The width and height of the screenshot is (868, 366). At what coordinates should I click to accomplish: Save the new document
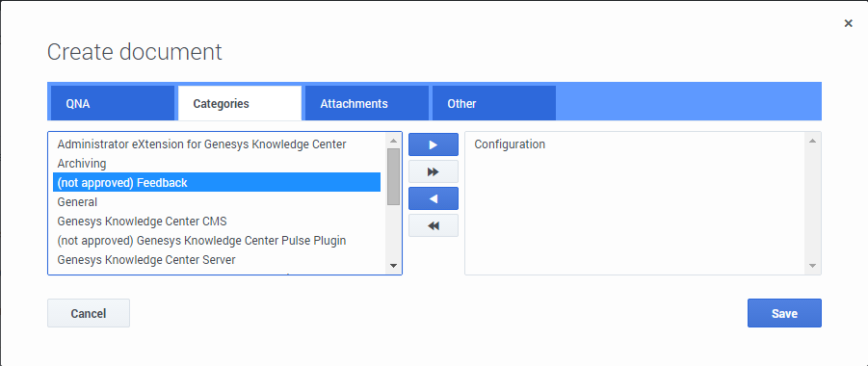coord(784,313)
